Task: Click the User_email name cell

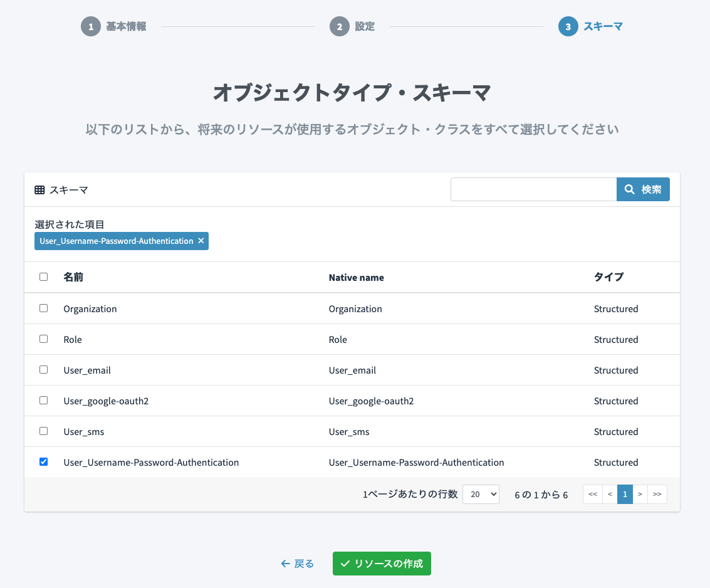Action: pyautogui.click(x=87, y=370)
